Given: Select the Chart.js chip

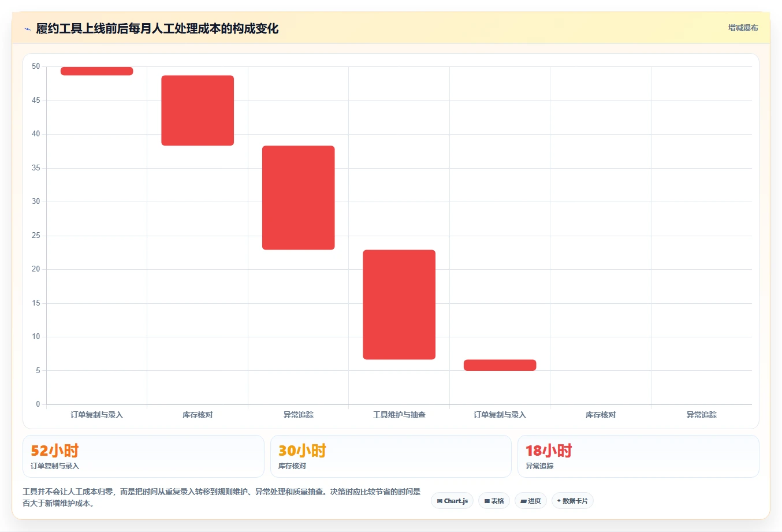Looking at the screenshot, I should (452, 501).
